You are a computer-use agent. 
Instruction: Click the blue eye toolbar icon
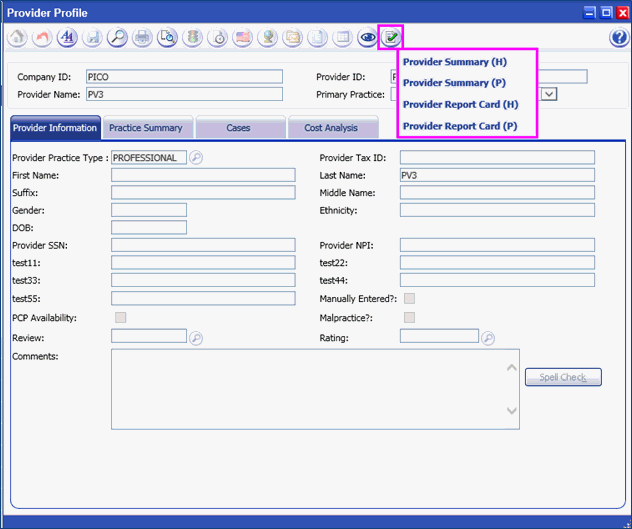click(x=367, y=38)
